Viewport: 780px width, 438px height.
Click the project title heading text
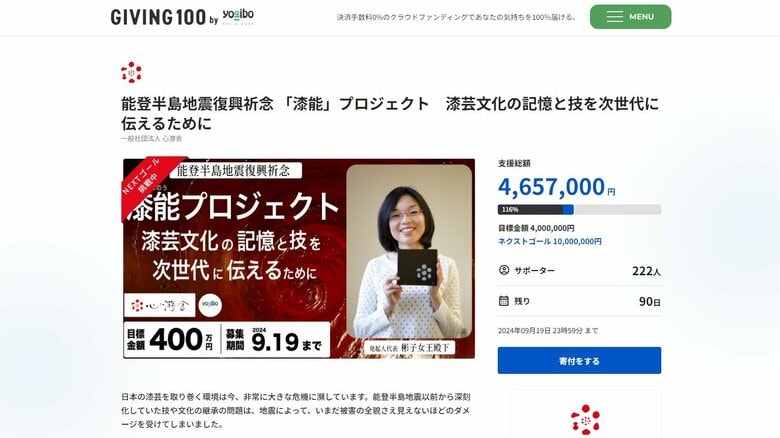click(390, 113)
